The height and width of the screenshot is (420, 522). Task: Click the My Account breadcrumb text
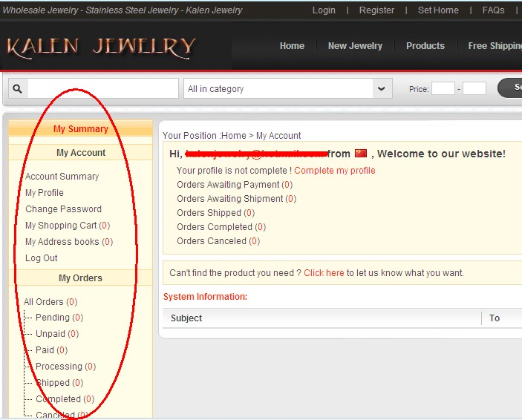pyautogui.click(x=278, y=136)
